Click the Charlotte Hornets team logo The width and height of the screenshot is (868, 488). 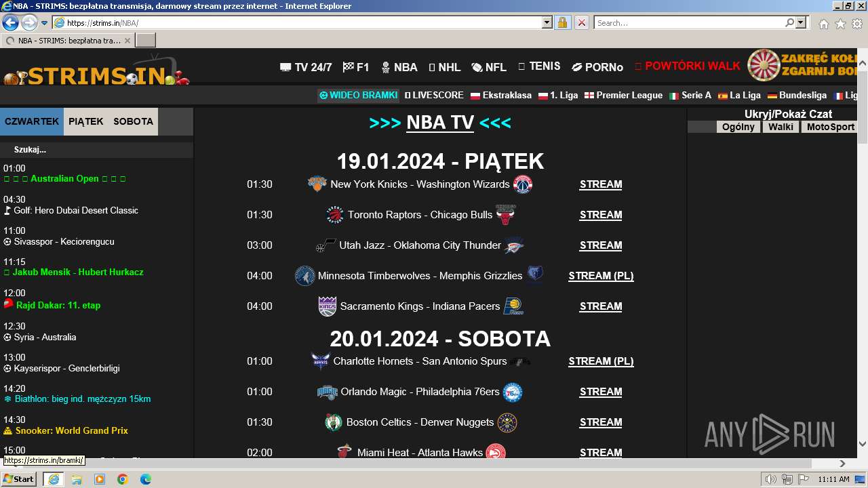coord(321,361)
